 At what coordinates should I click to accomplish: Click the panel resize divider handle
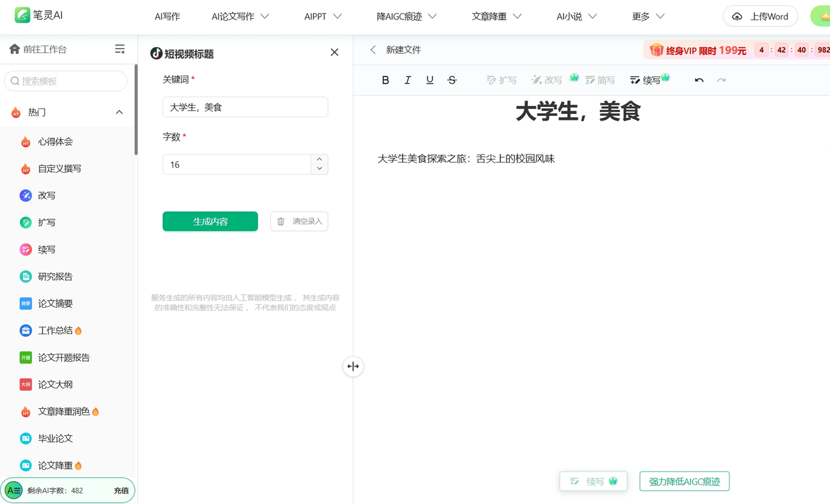tap(353, 367)
